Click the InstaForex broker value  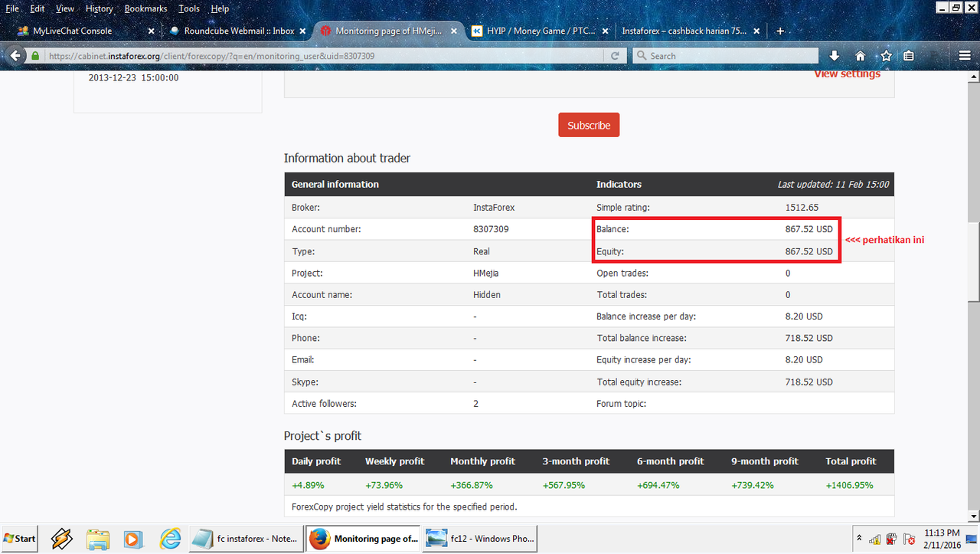495,208
